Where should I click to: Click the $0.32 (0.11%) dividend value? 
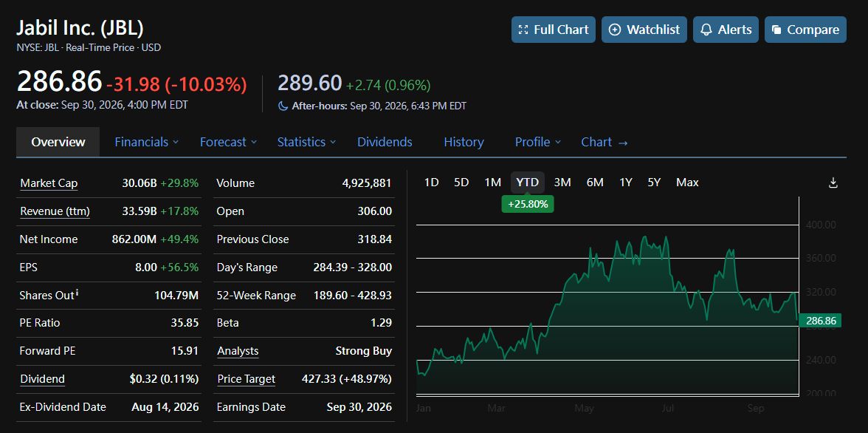[x=164, y=379]
